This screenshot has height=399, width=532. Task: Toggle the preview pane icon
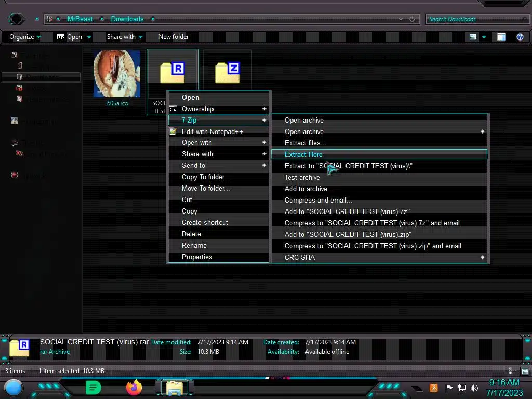(501, 37)
